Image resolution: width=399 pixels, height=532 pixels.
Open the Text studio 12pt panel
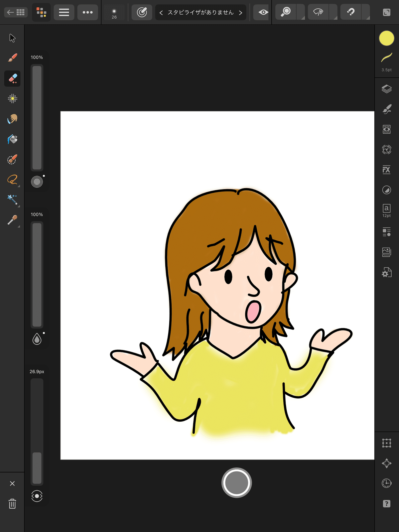click(x=386, y=211)
